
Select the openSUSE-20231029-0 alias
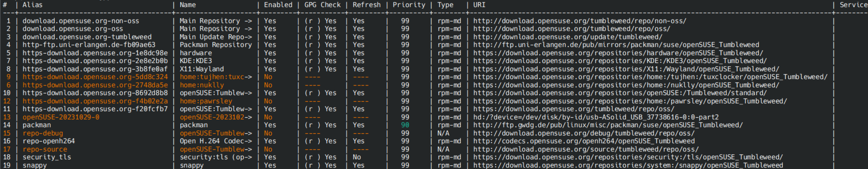[x=61, y=117]
